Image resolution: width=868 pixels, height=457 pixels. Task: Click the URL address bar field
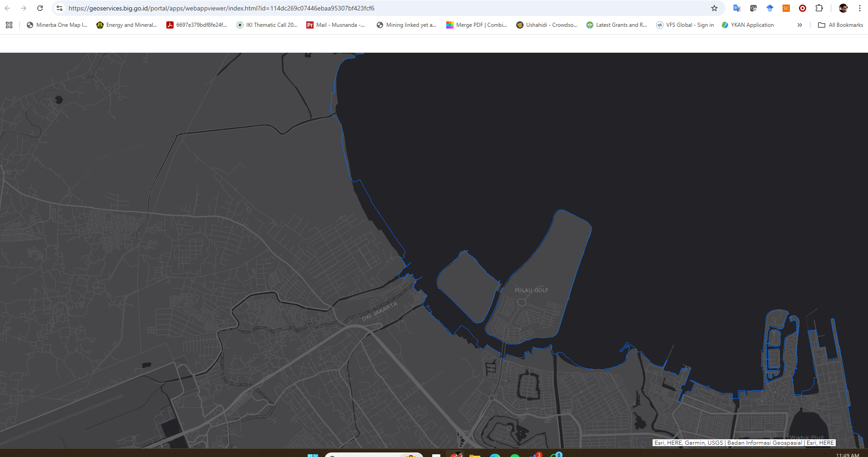coord(364,8)
